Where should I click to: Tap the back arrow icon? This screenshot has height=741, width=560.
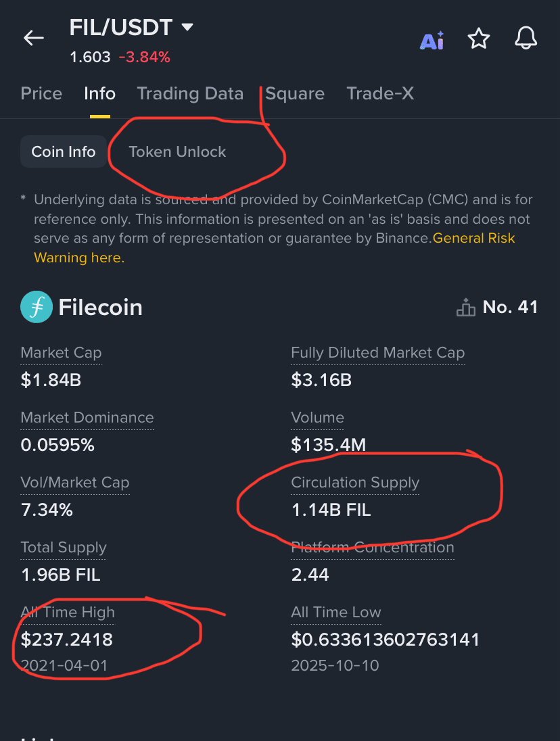34,38
